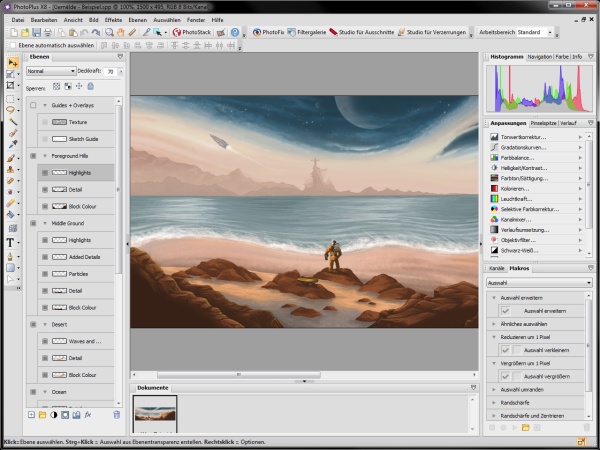Enable 'Ebene automatisch auswählen' checkbox

[13, 45]
